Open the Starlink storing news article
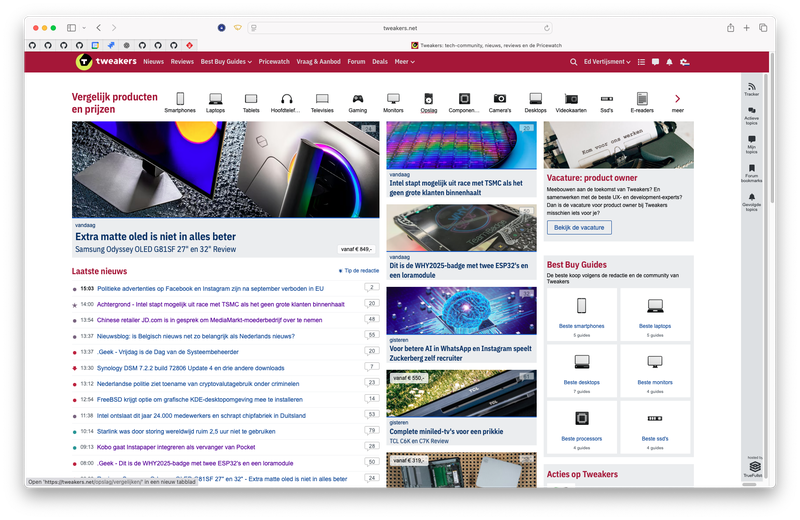Screen dimensions: 800x520 point(186,431)
